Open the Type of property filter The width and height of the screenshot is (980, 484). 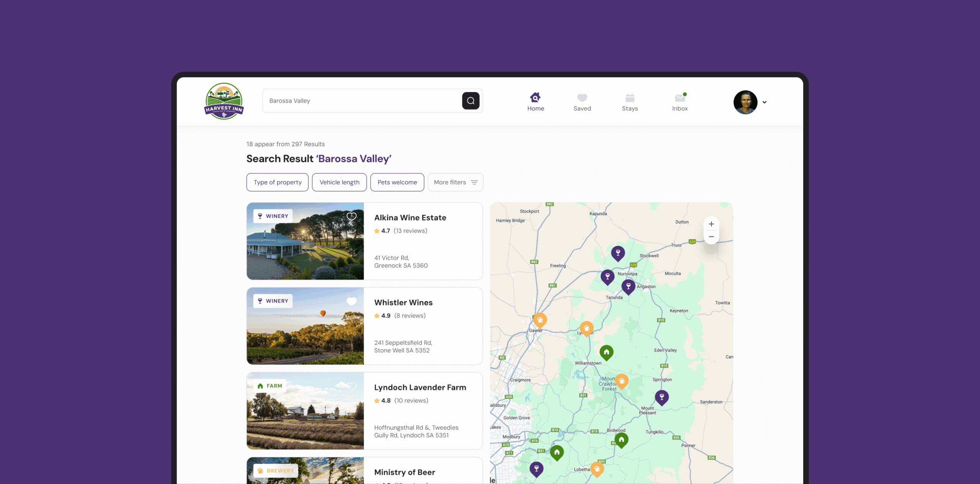coord(278,182)
